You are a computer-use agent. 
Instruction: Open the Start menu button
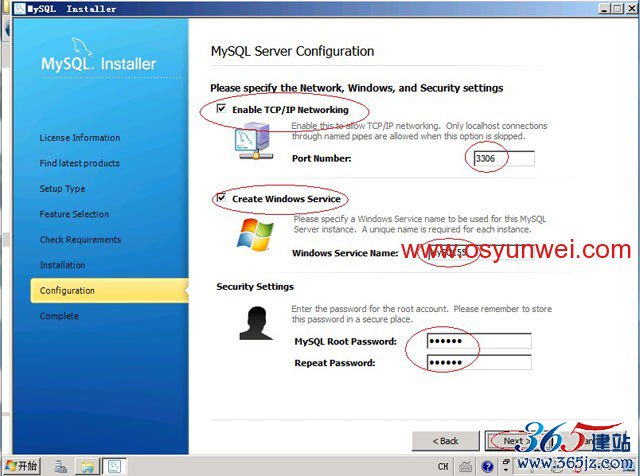21,466
